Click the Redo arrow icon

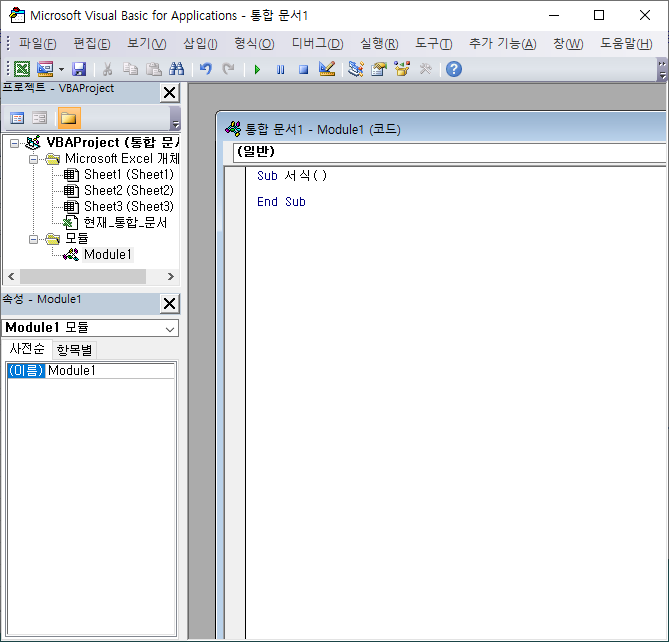point(229,69)
